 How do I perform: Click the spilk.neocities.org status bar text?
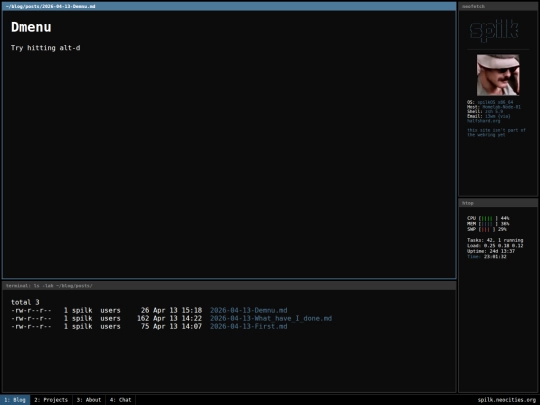click(x=507, y=400)
